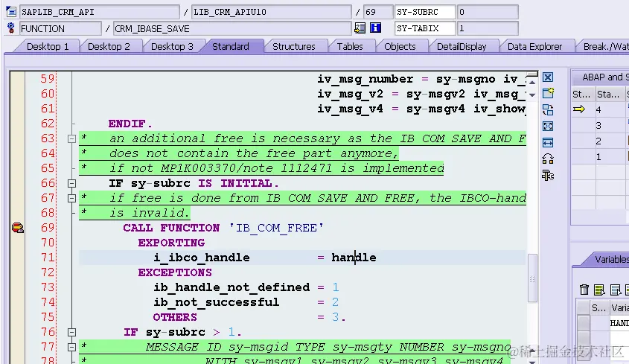The width and height of the screenshot is (629, 364).
Task: Click 'i_ibco_handle' parameter in line 71
Action: tap(202, 258)
